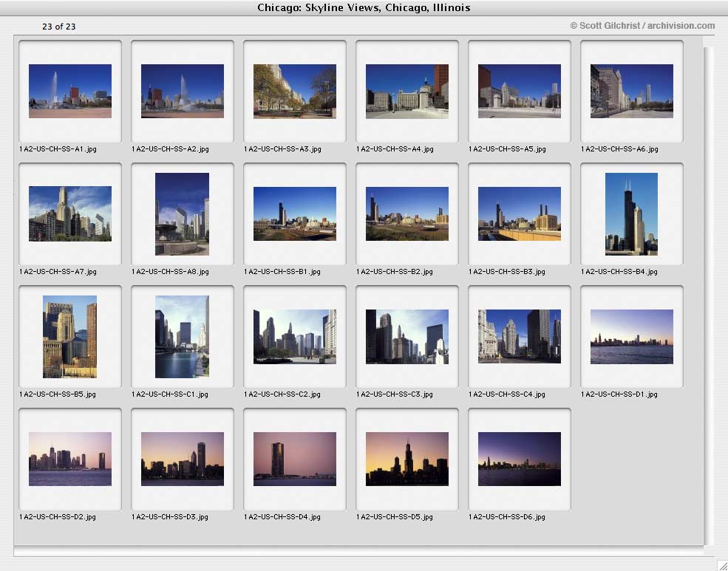Select lake skyline thumbnail 1A2-US-CH-SS-D1.jpg
Viewport: 728px width, 571px height.
pyautogui.click(x=632, y=337)
